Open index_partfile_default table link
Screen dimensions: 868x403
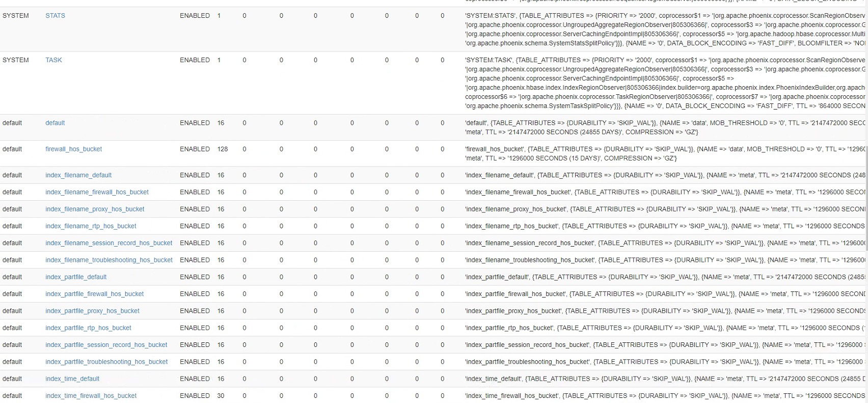coord(76,277)
